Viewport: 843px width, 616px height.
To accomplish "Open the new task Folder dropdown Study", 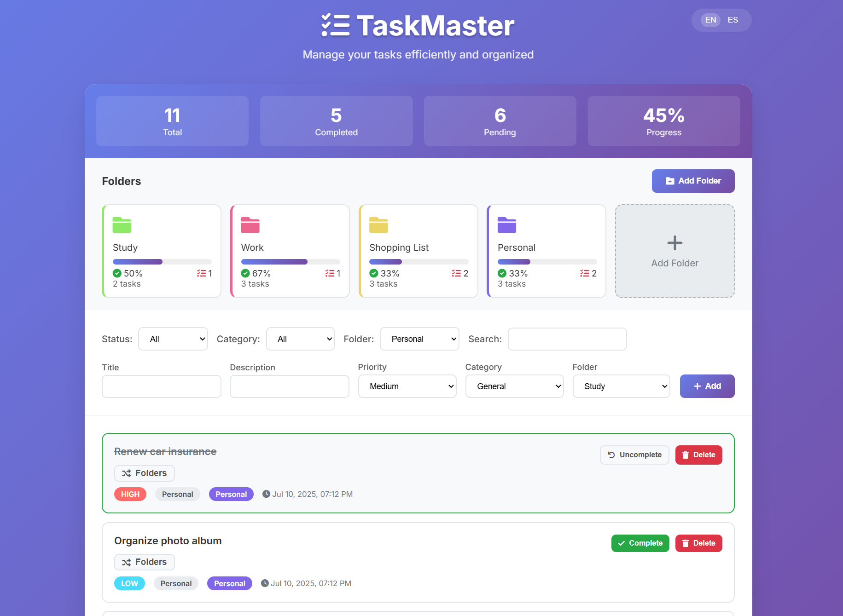I will (x=622, y=386).
